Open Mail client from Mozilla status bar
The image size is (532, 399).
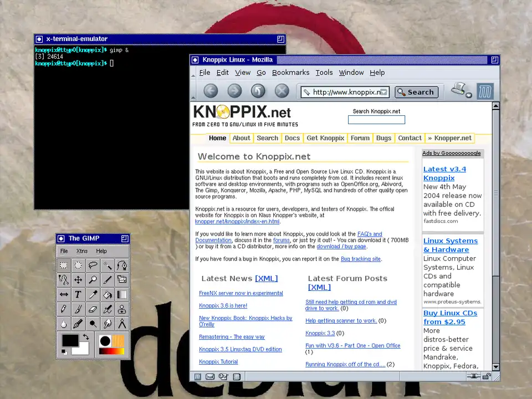(210, 377)
